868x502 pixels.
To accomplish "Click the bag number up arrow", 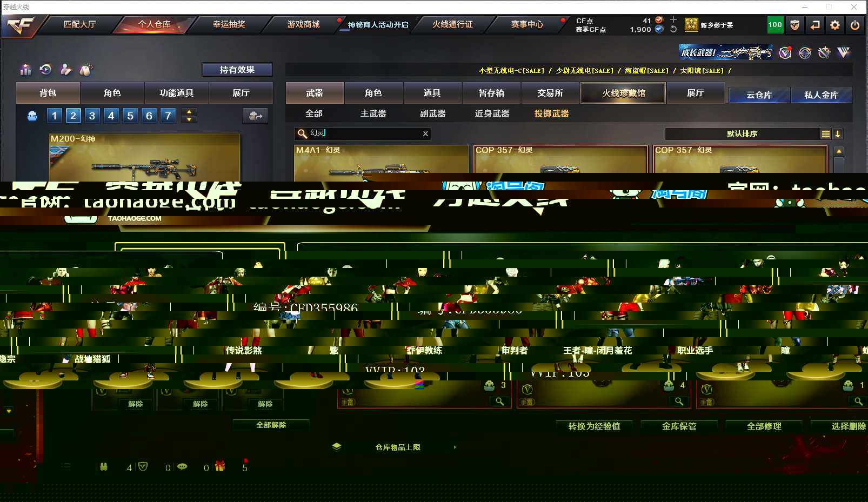I will [x=189, y=112].
